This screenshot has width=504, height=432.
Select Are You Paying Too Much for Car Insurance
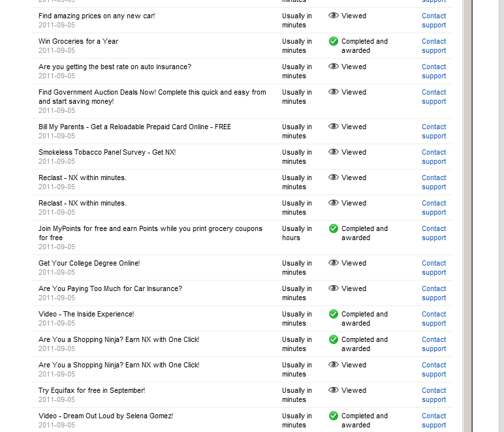click(110, 288)
